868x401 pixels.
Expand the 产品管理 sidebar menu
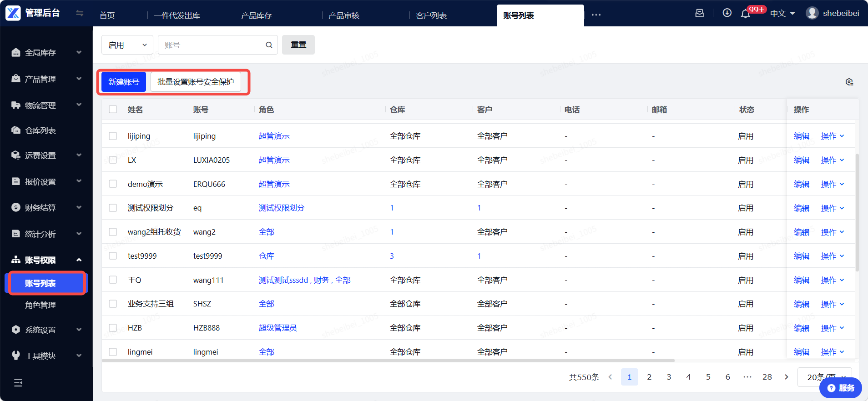(x=79, y=79)
